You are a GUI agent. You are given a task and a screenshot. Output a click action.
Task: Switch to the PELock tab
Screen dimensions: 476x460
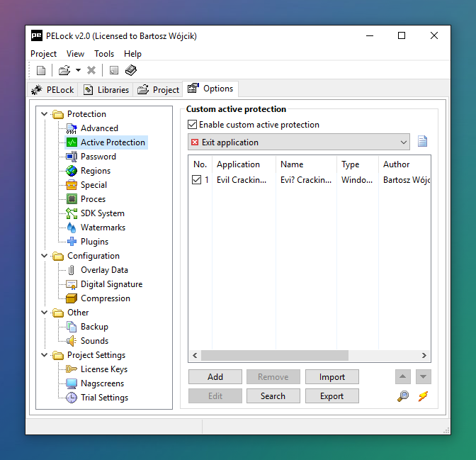tap(52, 90)
